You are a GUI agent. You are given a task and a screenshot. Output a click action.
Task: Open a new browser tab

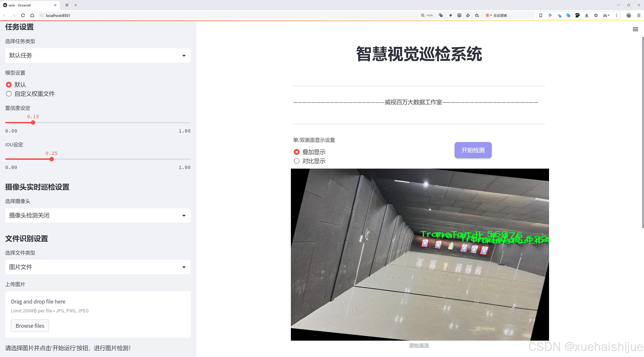pyautogui.click(x=76, y=5)
